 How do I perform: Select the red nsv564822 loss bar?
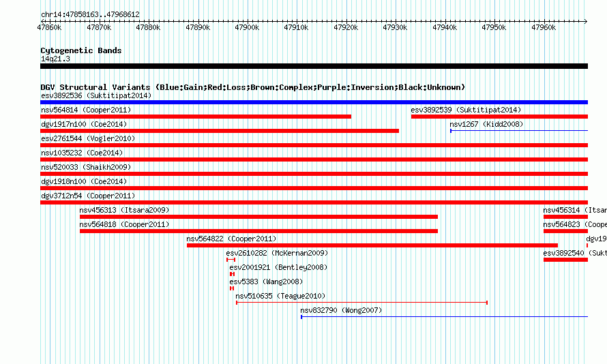372,245
